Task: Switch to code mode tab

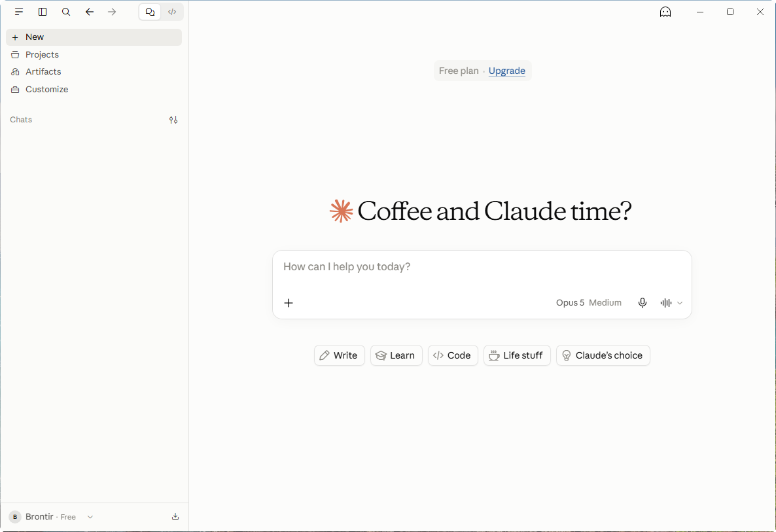Action: click(x=171, y=12)
